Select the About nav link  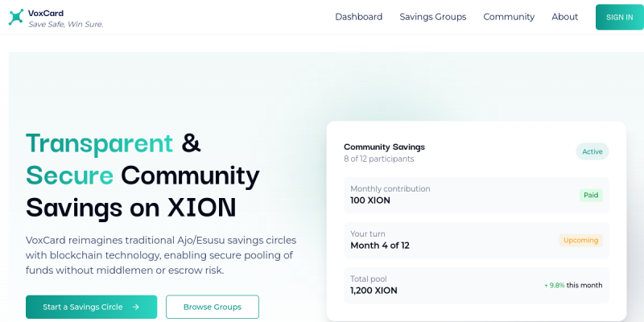564,17
